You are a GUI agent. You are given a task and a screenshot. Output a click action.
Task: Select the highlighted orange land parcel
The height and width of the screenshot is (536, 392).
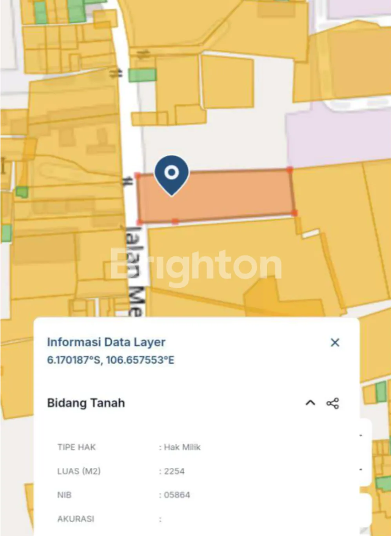[x=216, y=196]
